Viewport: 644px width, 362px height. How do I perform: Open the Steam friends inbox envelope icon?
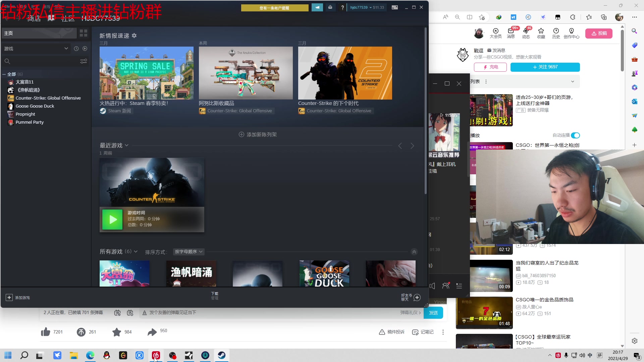pyautogui.click(x=330, y=7)
